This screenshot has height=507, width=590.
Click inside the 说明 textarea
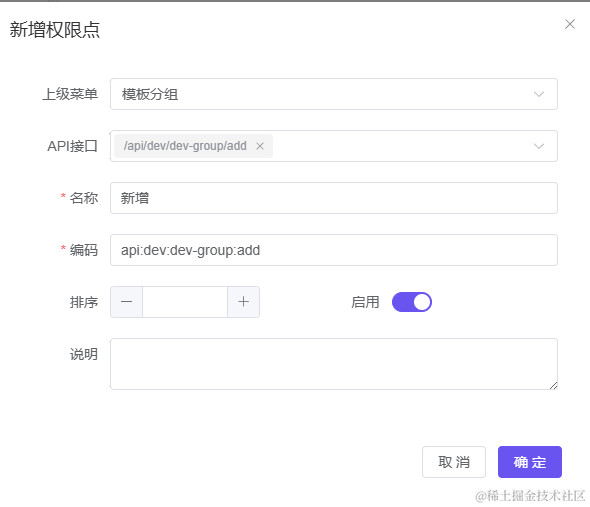(x=334, y=364)
